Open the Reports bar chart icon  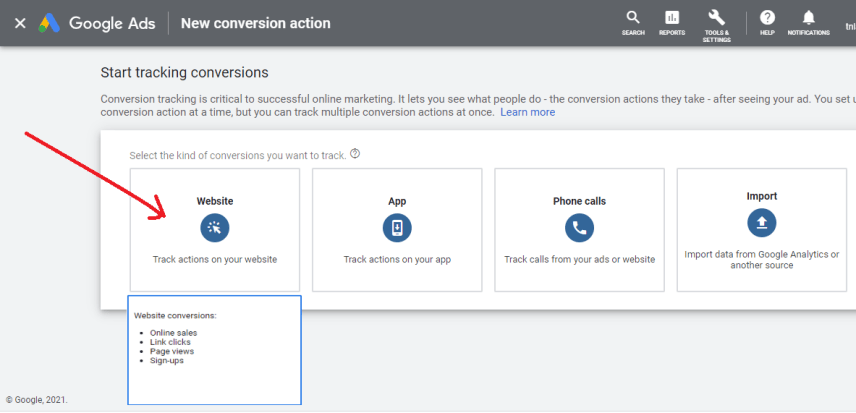(672, 22)
